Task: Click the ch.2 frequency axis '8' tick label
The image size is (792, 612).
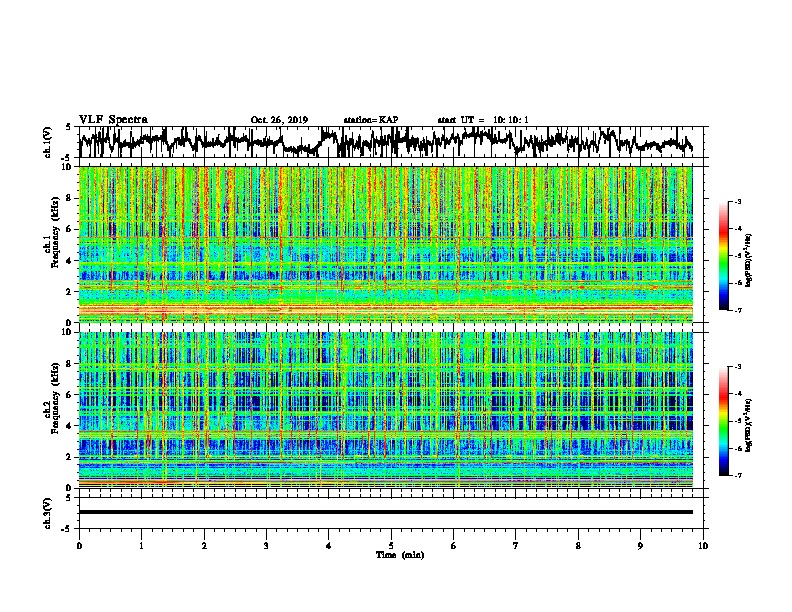Action: click(70, 363)
